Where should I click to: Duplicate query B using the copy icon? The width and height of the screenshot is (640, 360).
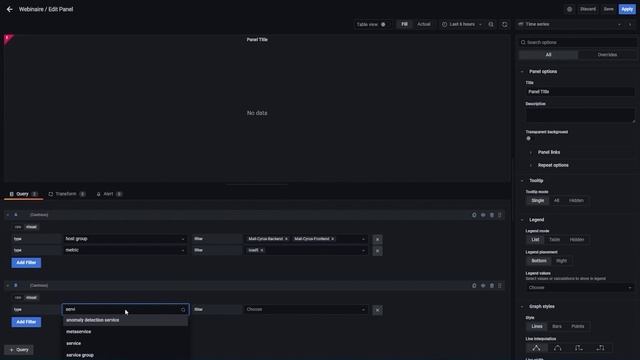click(474, 286)
